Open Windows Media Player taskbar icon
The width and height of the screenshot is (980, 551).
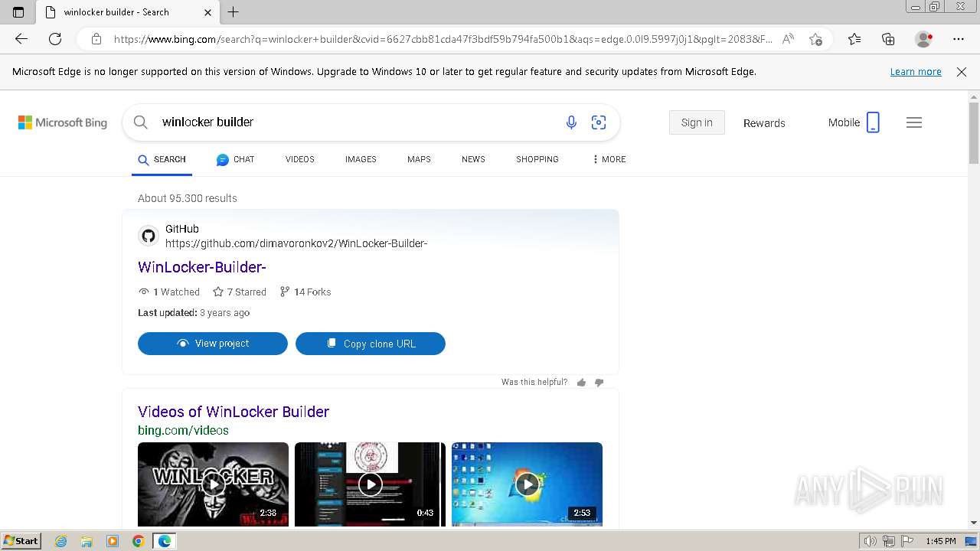[x=113, y=541]
